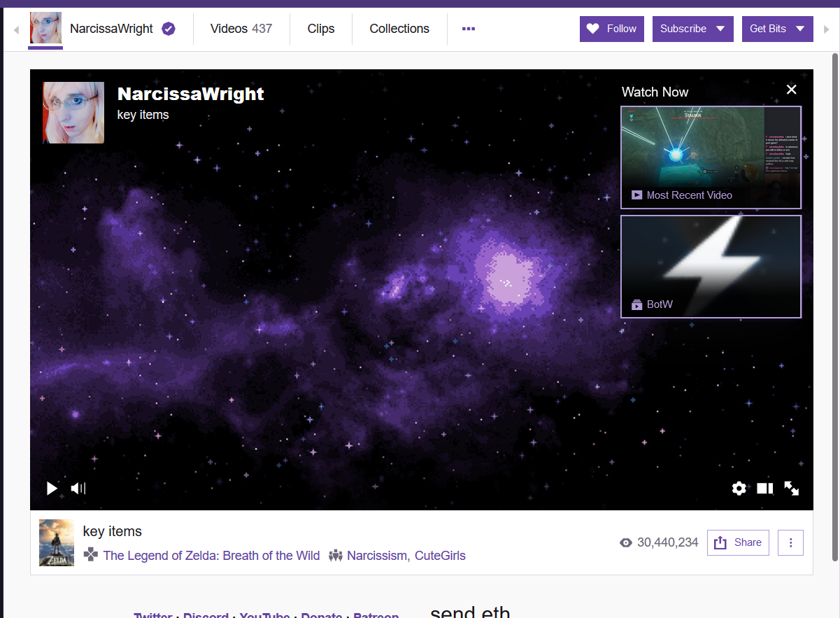Open the BotW collection thumbnail
Screen dimensions: 840x618
pyautogui.click(x=711, y=267)
